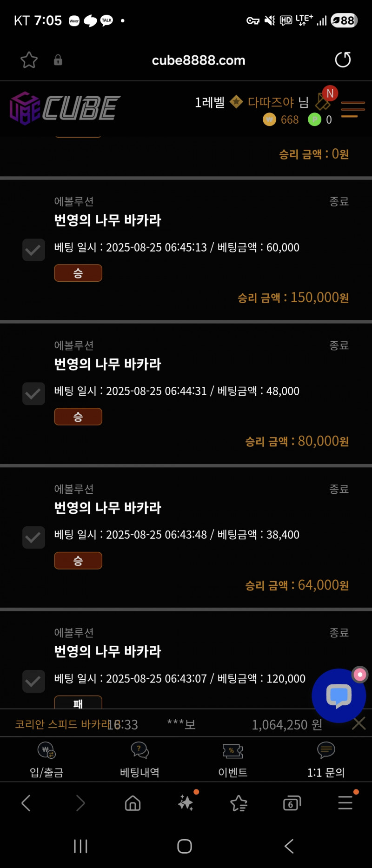Bookmark the site with the star icon

click(x=29, y=60)
